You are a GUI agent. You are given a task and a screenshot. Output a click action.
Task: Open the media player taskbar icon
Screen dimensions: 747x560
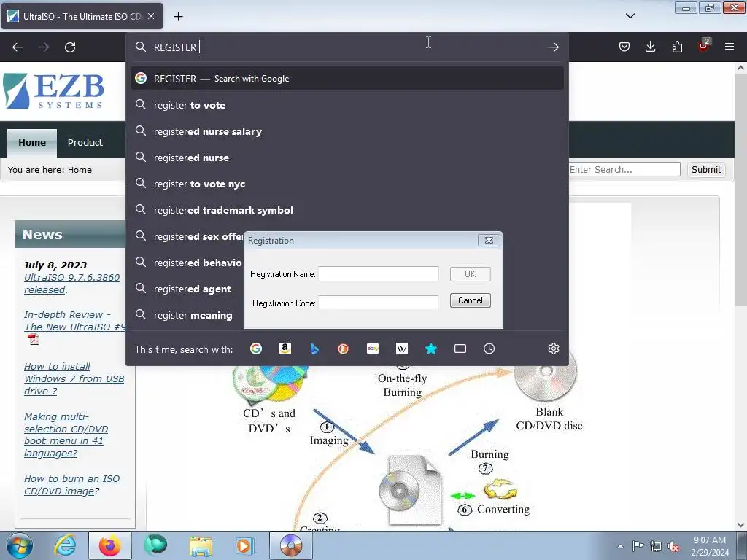tap(245, 545)
